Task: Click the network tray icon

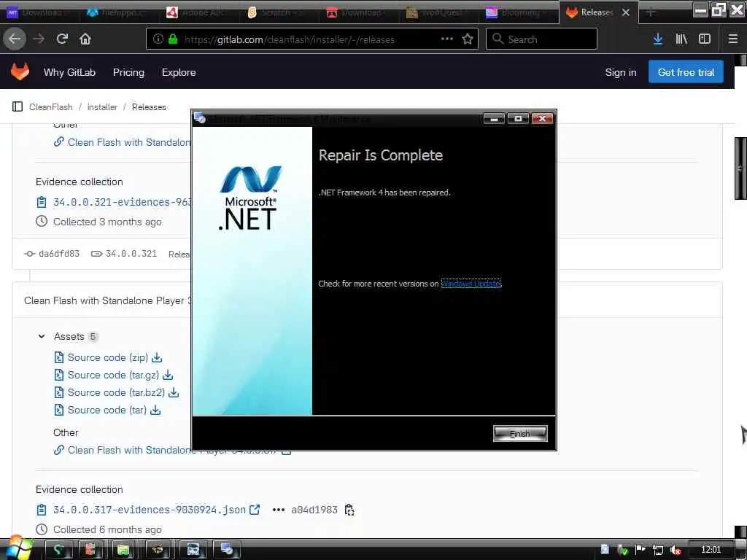Action: [x=658, y=551]
